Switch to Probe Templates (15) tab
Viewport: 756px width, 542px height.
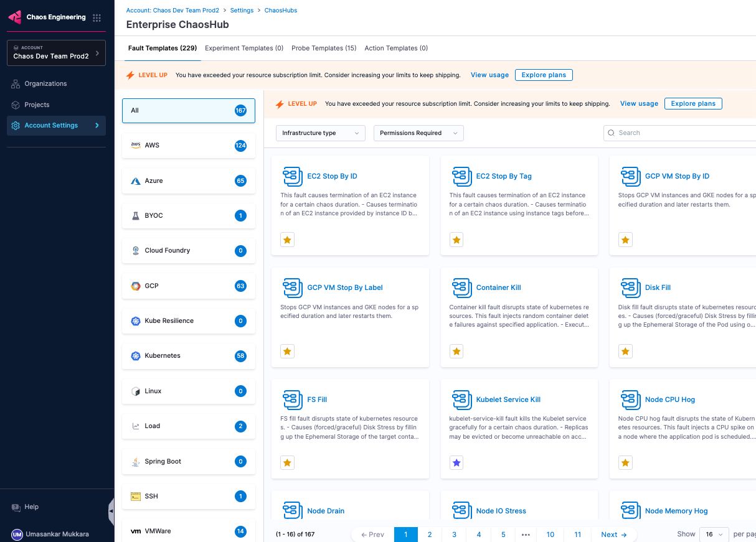324,48
